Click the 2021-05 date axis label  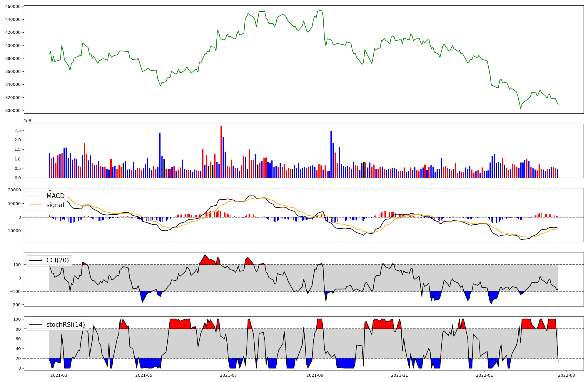coord(144,375)
